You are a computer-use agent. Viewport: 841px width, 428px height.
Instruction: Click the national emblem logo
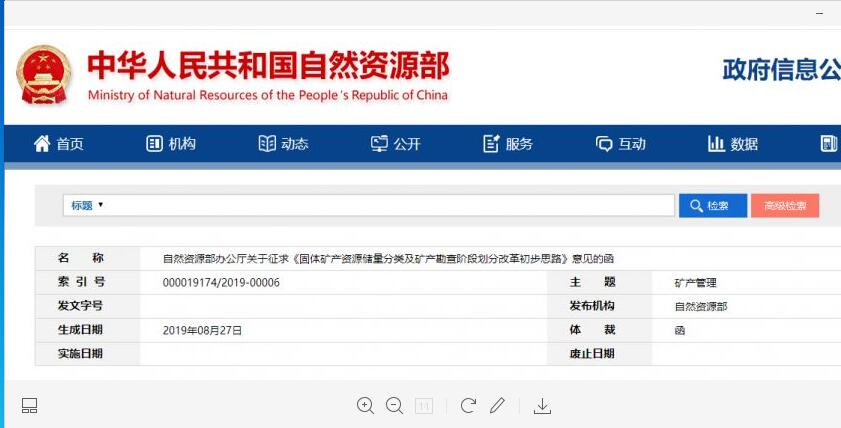click(x=43, y=75)
